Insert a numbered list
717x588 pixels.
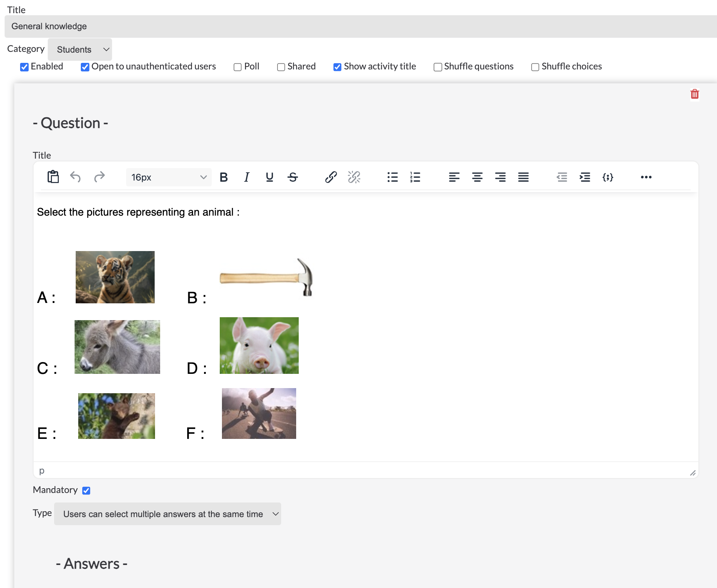point(415,177)
